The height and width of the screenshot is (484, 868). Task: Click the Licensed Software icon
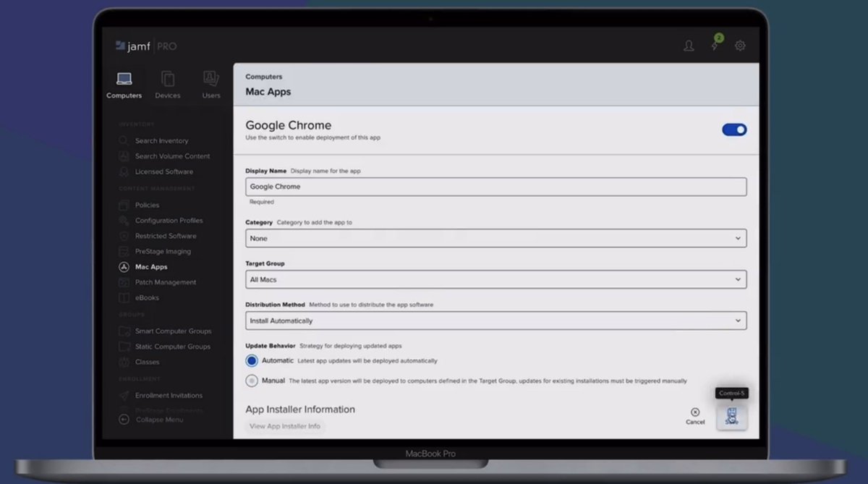(124, 171)
